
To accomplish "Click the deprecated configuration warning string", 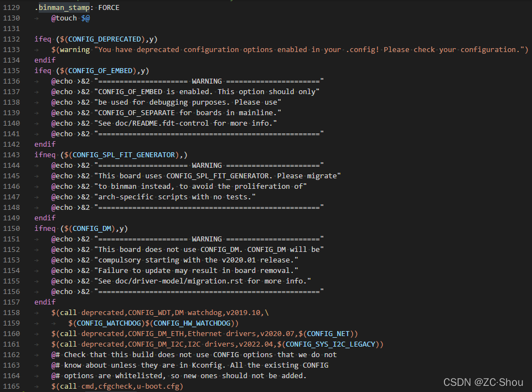I will [309, 49].
